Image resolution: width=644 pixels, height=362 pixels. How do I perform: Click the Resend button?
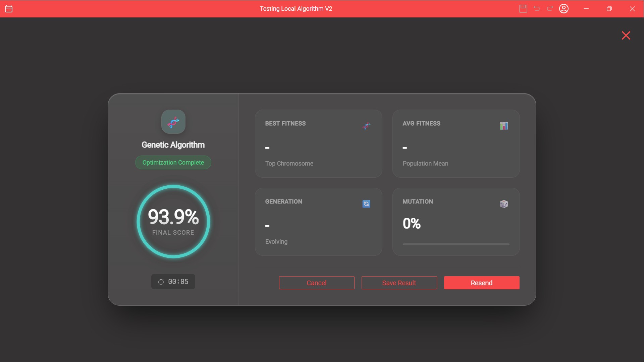click(481, 283)
